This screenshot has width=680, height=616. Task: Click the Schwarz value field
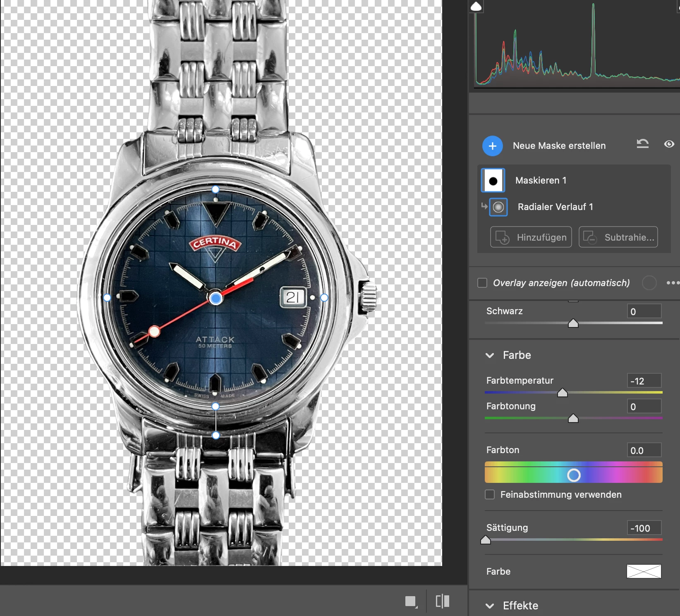tap(644, 311)
